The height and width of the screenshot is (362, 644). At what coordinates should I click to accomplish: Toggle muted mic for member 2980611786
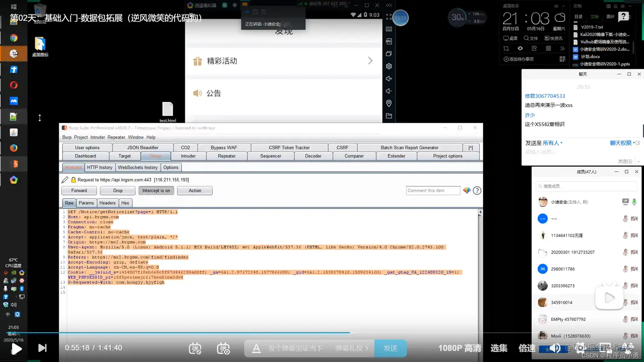[625, 269]
